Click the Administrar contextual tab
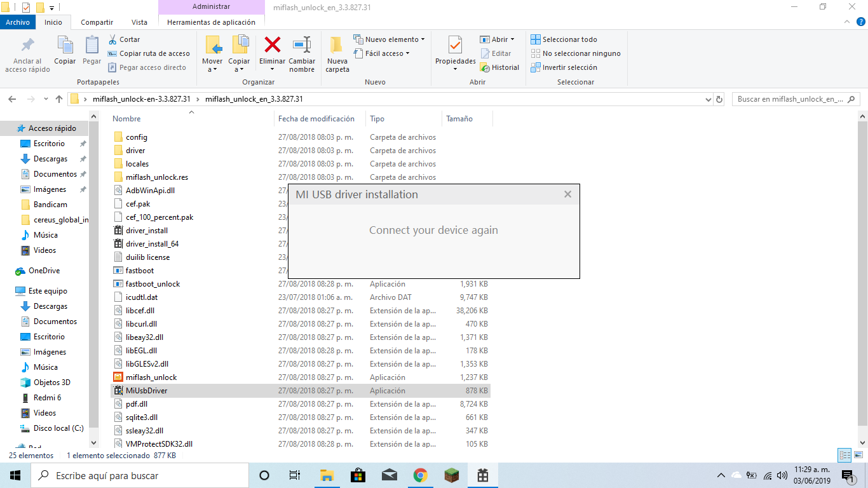Image resolution: width=868 pixels, height=488 pixels. click(211, 7)
